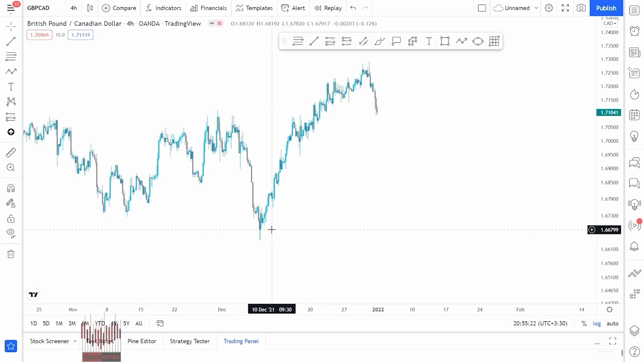Click the GBPCAD symbol search field
Viewport: 644px width, 362px height.
tap(38, 8)
